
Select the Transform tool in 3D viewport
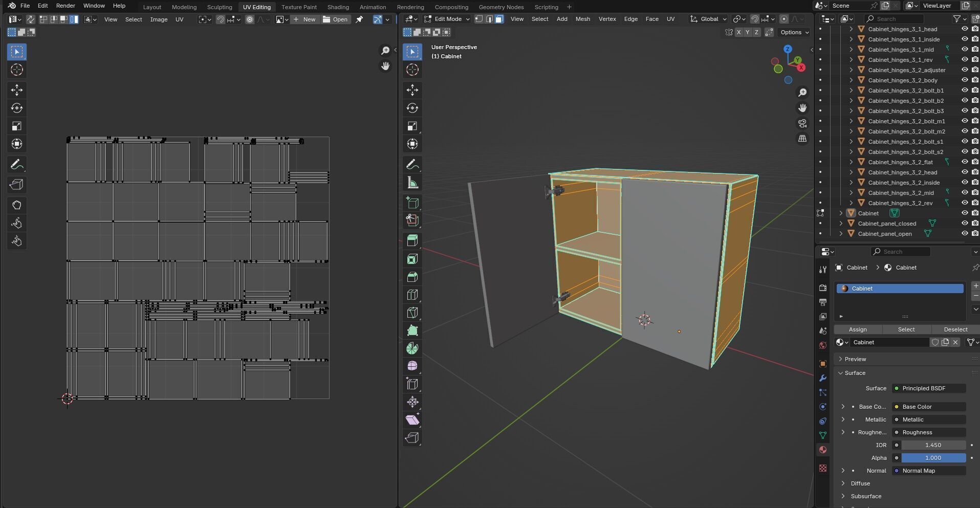pos(412,144)
